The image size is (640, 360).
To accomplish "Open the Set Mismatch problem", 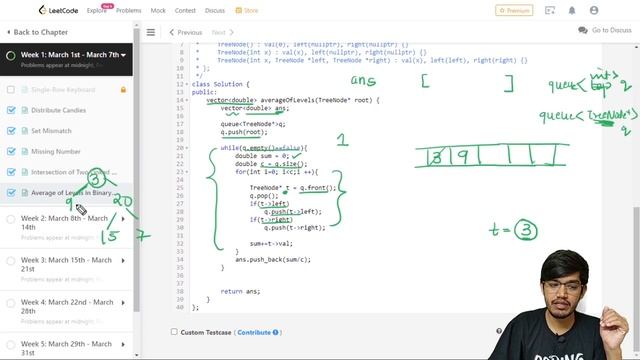I will click(x=51, y=131).
